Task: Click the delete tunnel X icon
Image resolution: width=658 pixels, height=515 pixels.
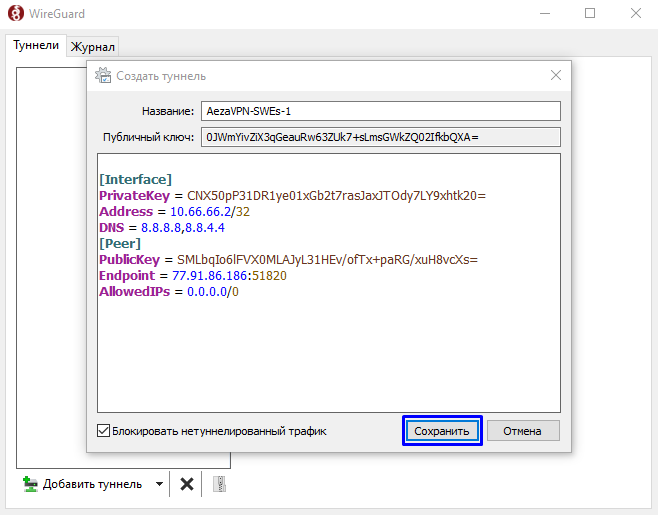Action: [187, 485]
